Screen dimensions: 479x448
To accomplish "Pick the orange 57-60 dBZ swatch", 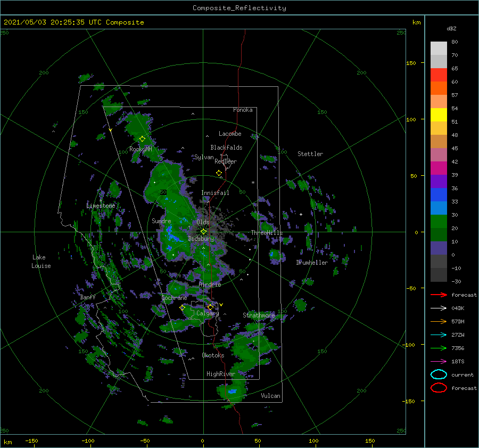I will (x=439, y=88).
